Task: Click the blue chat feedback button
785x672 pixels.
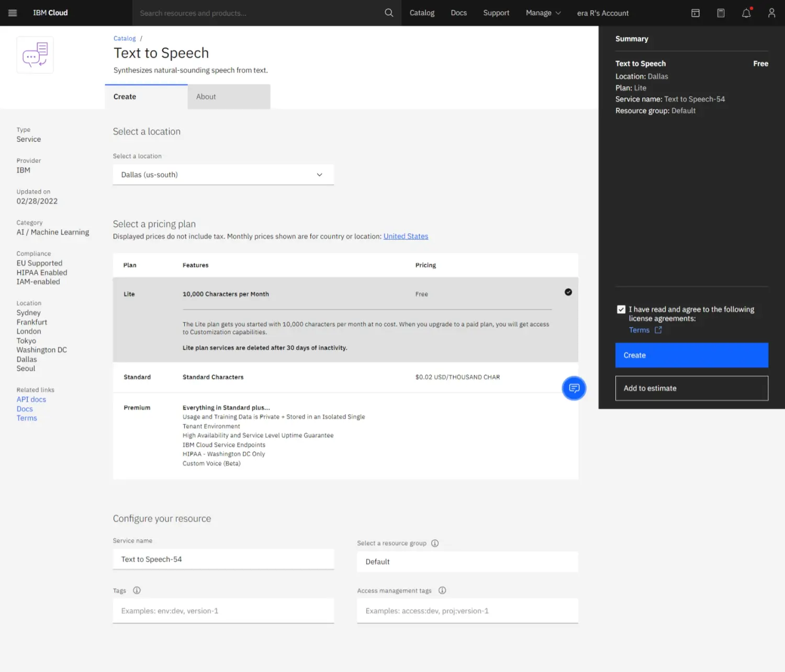Action: 574,388
